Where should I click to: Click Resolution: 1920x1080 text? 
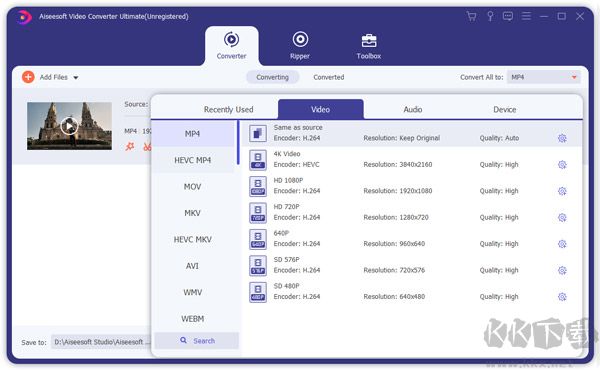(398, 191)
